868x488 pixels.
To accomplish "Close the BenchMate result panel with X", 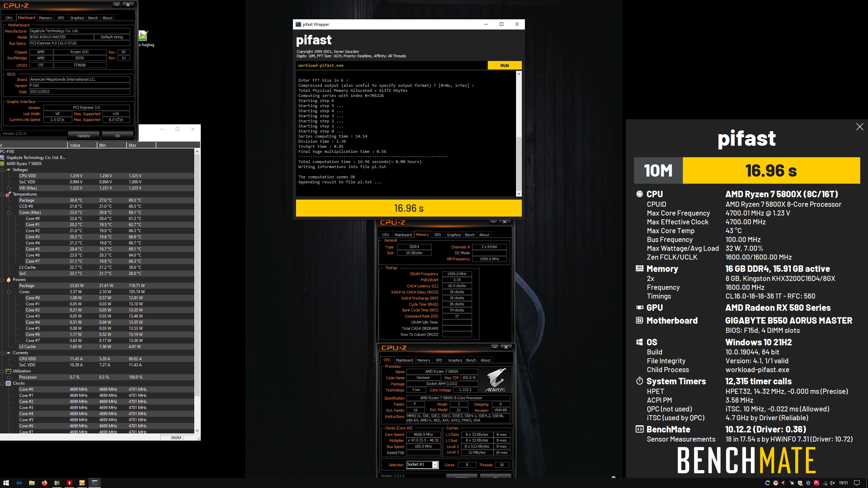I will pyautogui.click(x=860, y=127).
